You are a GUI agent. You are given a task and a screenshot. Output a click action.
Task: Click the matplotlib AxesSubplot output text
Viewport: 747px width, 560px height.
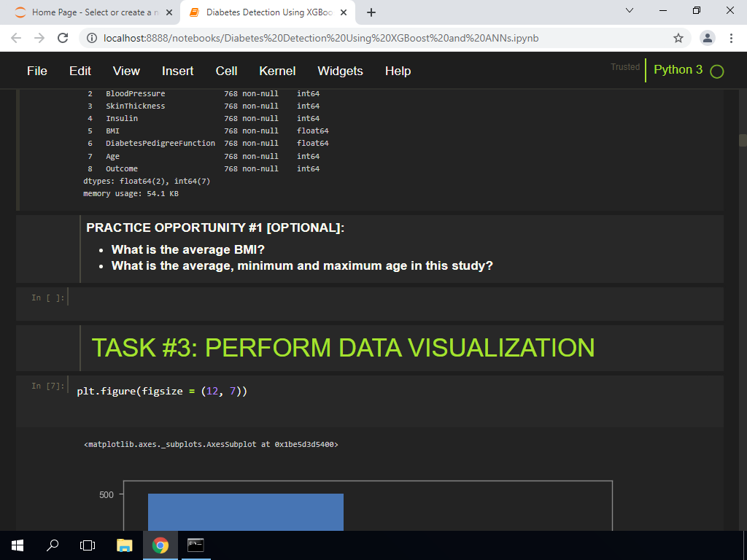click(211, 444)
